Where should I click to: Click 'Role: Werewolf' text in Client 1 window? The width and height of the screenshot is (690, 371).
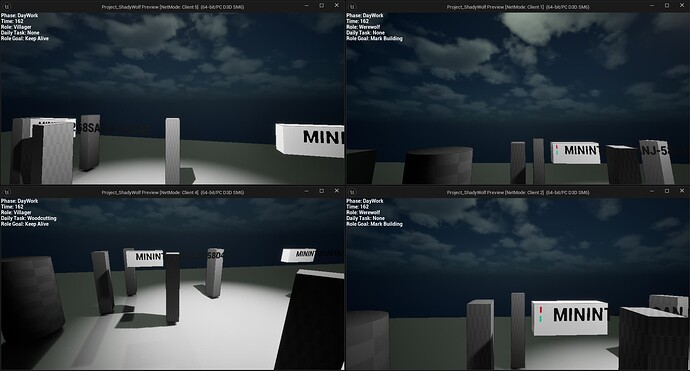tap(363, 27)
